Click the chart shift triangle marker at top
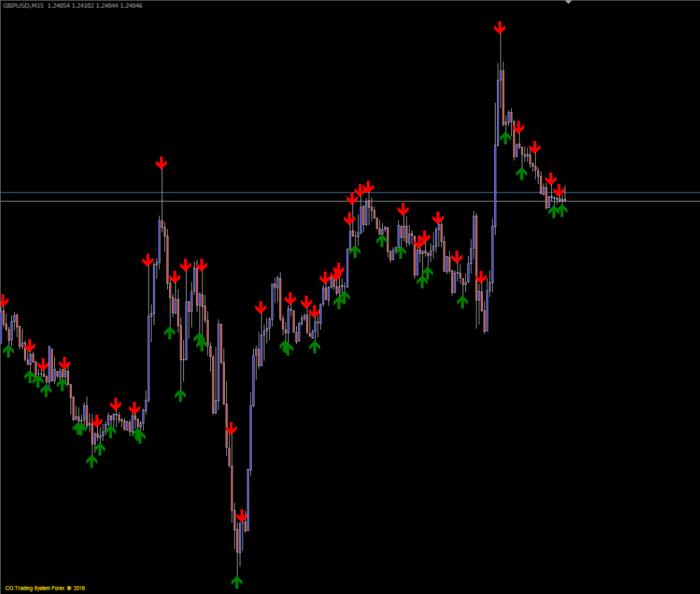 (x=569, y=2)
